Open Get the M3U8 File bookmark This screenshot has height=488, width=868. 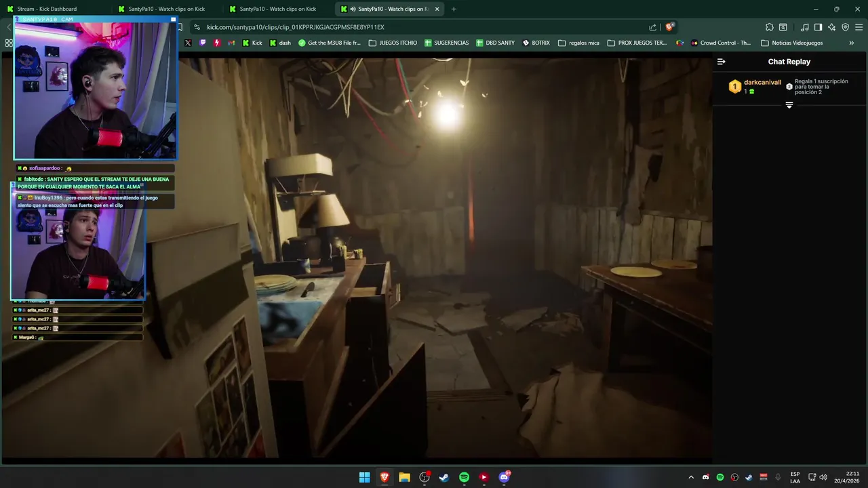(x=330, y=43)
